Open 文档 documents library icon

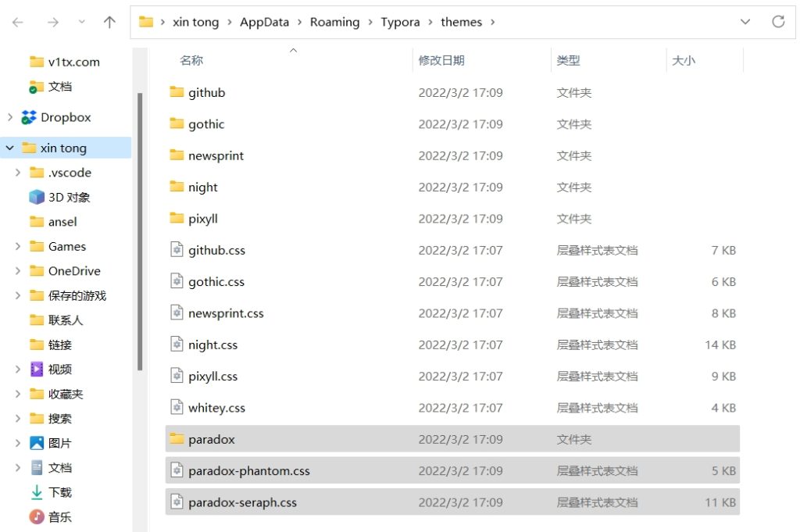coord(37,467)
